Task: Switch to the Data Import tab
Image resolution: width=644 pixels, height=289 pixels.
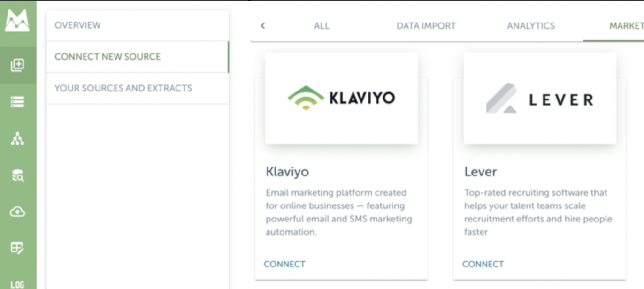Action: click(x=426, y=26)
